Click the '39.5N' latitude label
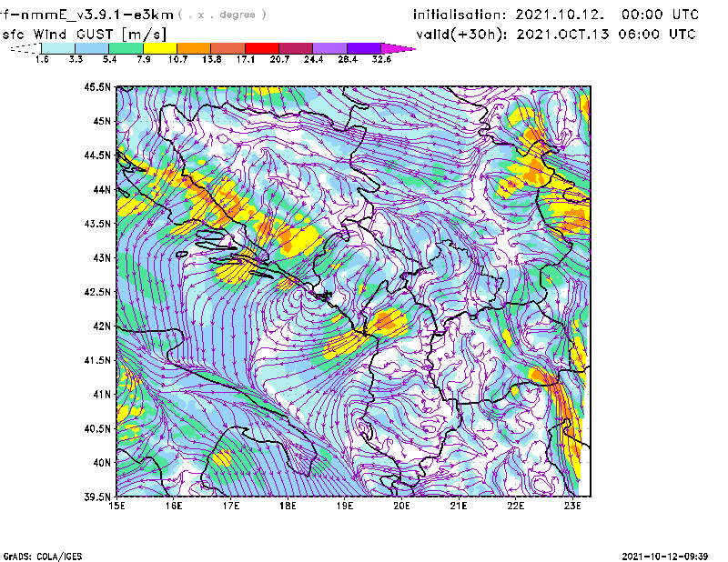Viewport: 728px width, 562px height. pyautogui.click(x=97, y=497)
